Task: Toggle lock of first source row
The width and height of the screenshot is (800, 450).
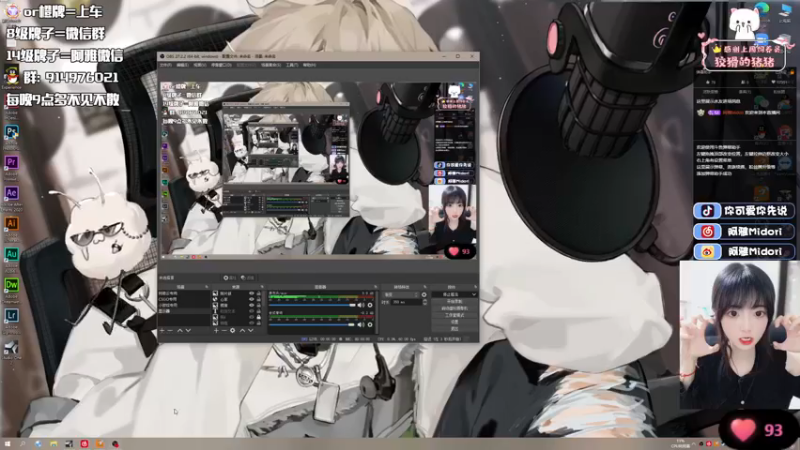Action: [x=259, y=293]
